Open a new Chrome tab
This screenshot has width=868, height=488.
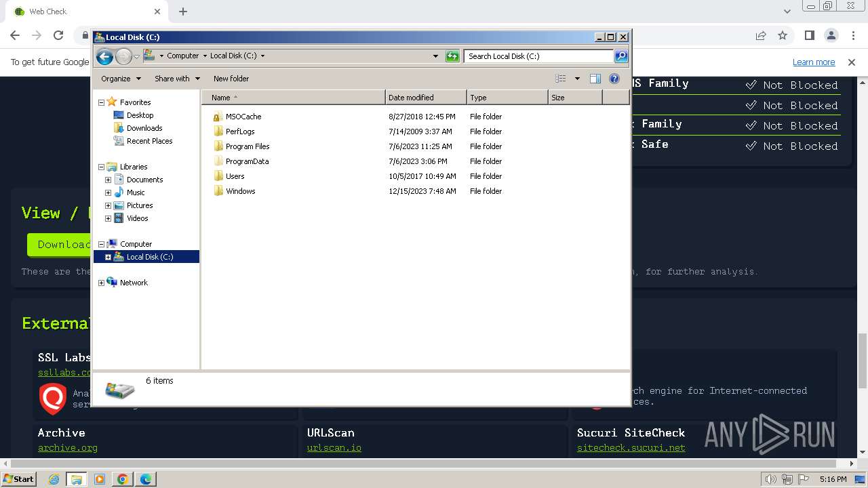click(183, 12)
